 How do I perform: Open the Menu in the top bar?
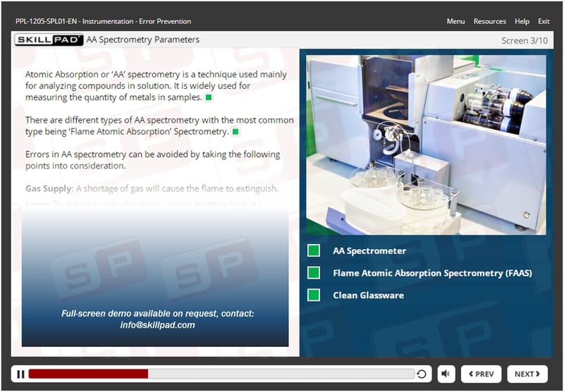(x=455, y=21)
